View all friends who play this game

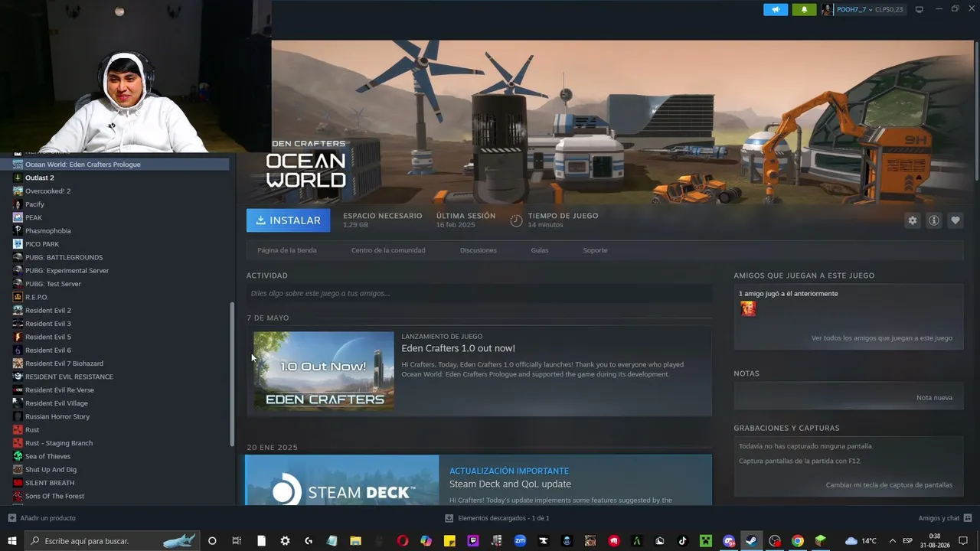click(x=882, y=338)
